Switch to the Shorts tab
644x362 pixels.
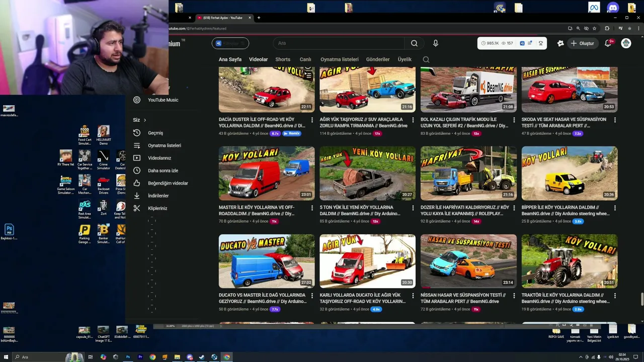click(x=283, y=59)
